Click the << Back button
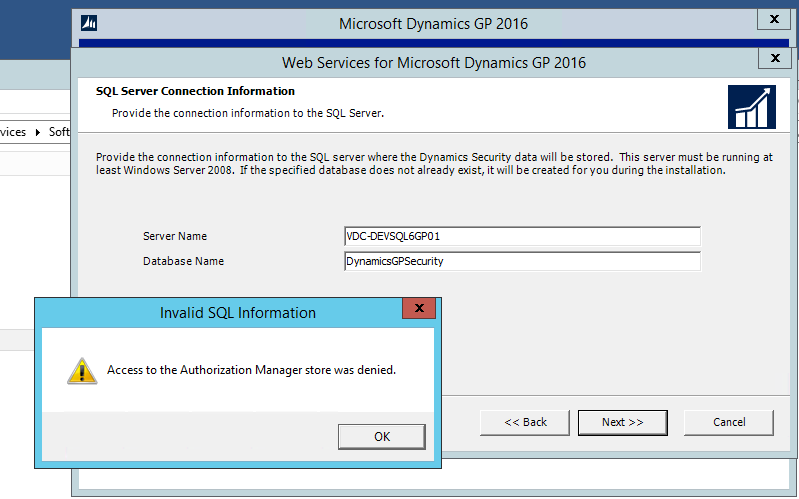This screenshot has height=499, width=799. pos(525,423)
